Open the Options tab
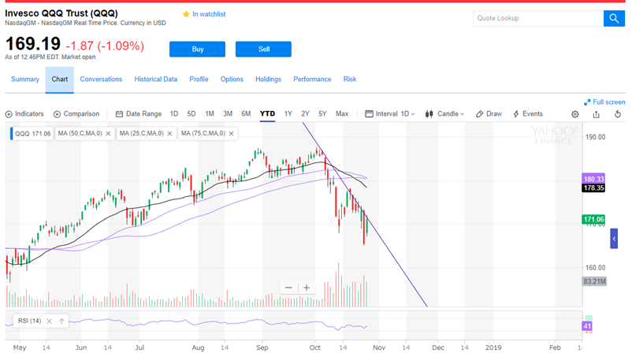 tap(232, 80)
